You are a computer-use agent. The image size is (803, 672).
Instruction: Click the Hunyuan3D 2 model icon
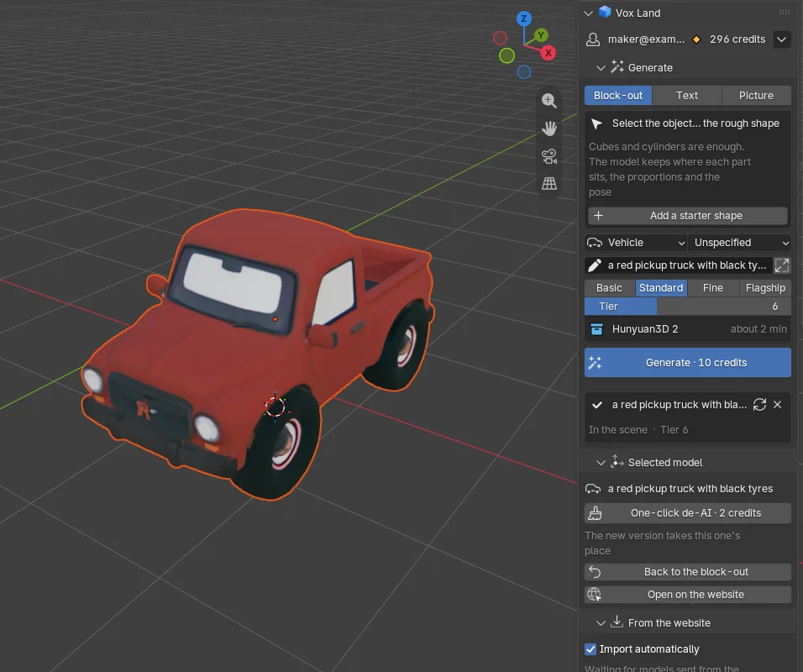[x=596, y=328]
